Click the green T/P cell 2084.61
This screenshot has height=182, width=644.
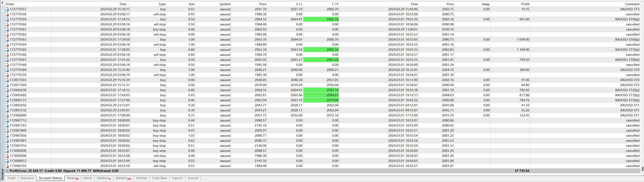click(321, 95)
